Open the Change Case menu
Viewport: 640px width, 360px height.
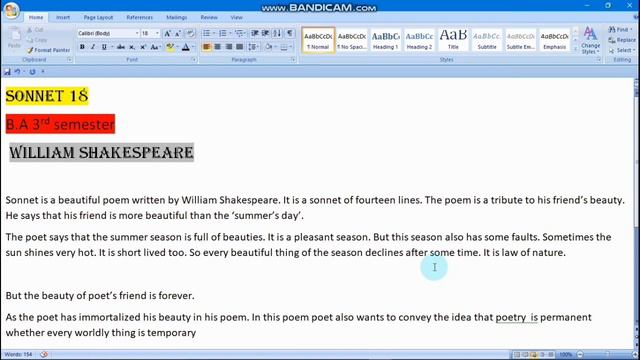155,47
